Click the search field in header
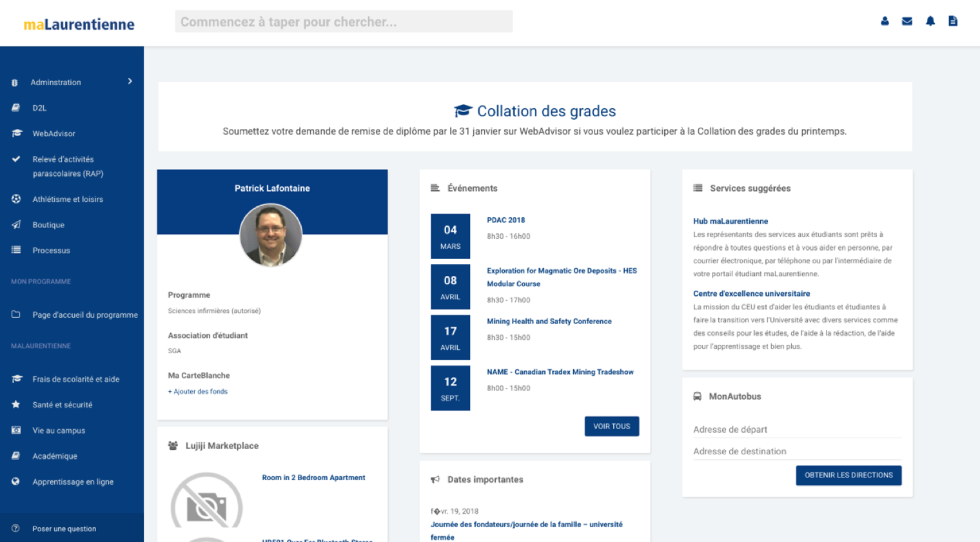This screenshot has width=980, height=542. tap(344, 21)
